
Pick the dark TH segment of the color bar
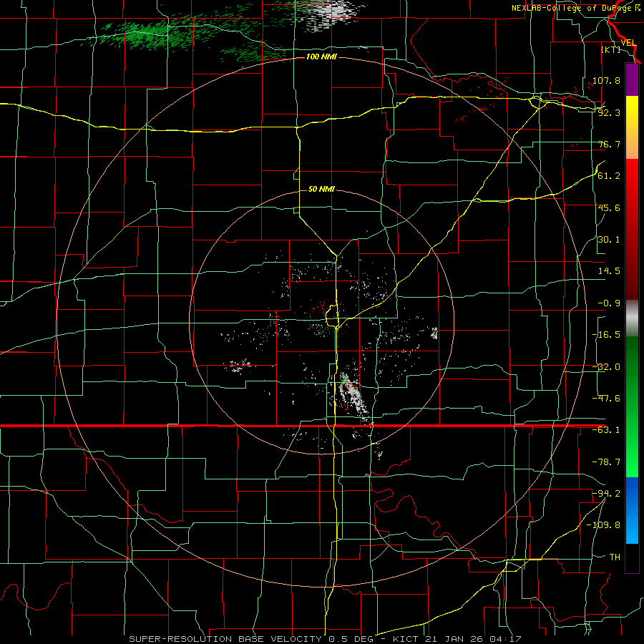(x=632, y=557)
